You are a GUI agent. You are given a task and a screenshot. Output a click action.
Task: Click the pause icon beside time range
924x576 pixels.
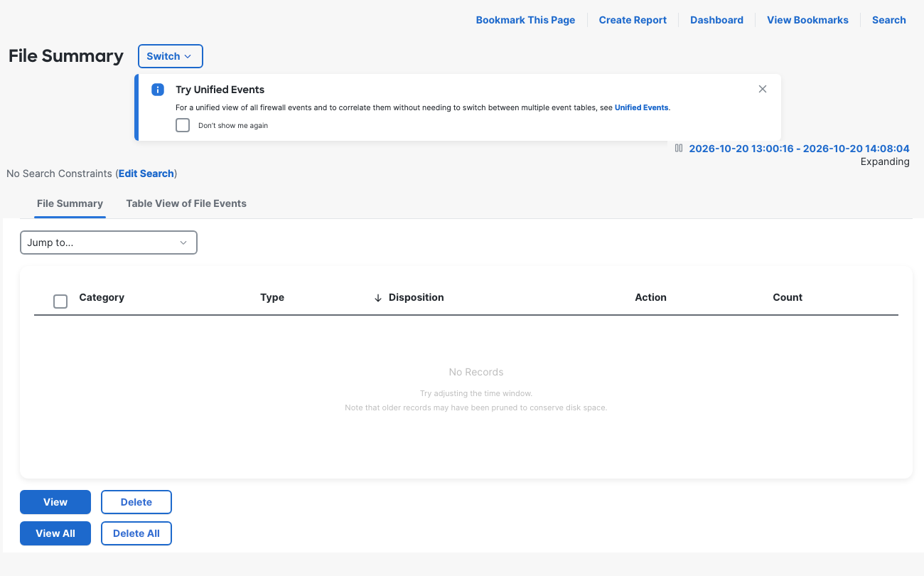[679, 149]
